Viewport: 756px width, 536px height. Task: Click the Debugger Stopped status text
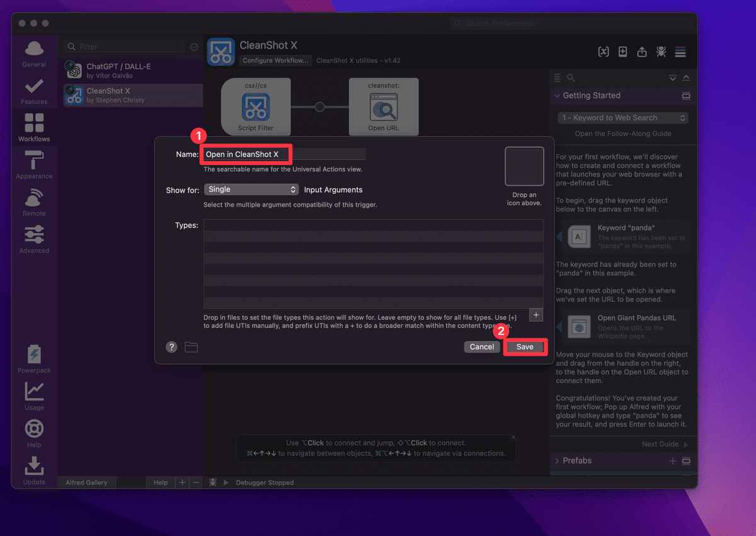tap(265, 482)
